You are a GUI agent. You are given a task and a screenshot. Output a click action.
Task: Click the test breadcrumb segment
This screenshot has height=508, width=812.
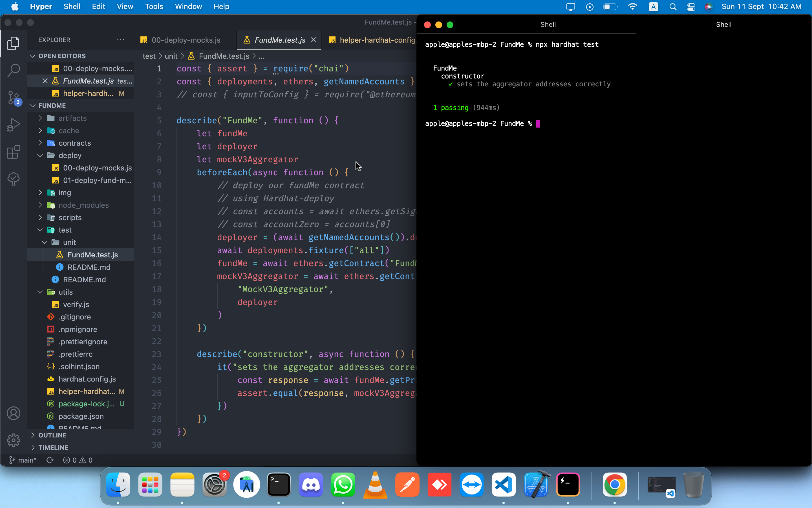coord(149,56)
